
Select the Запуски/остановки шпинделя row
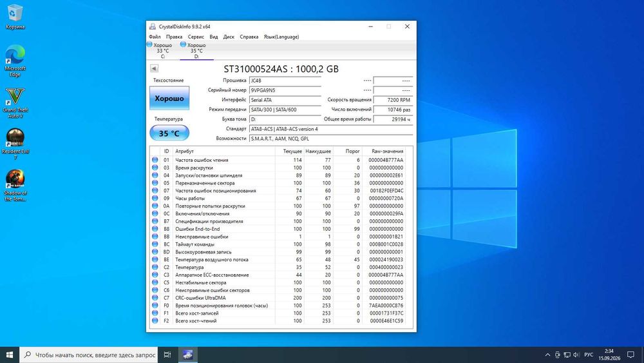(278, 175)
